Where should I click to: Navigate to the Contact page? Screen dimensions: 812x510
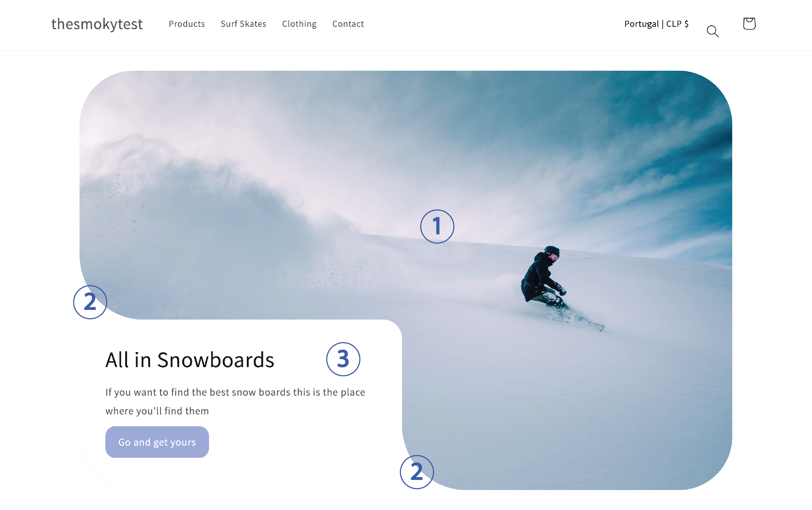pyautogui.click(x=348, y=24)
